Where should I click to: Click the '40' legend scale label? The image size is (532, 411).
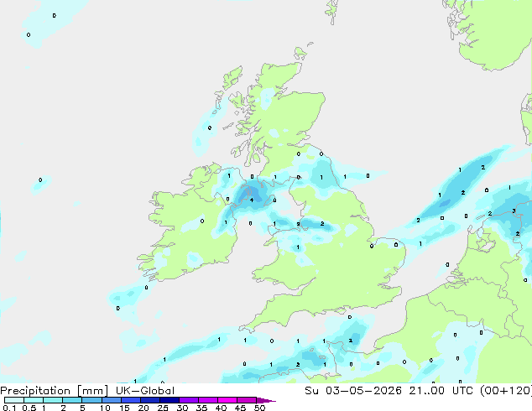point(221,408)
